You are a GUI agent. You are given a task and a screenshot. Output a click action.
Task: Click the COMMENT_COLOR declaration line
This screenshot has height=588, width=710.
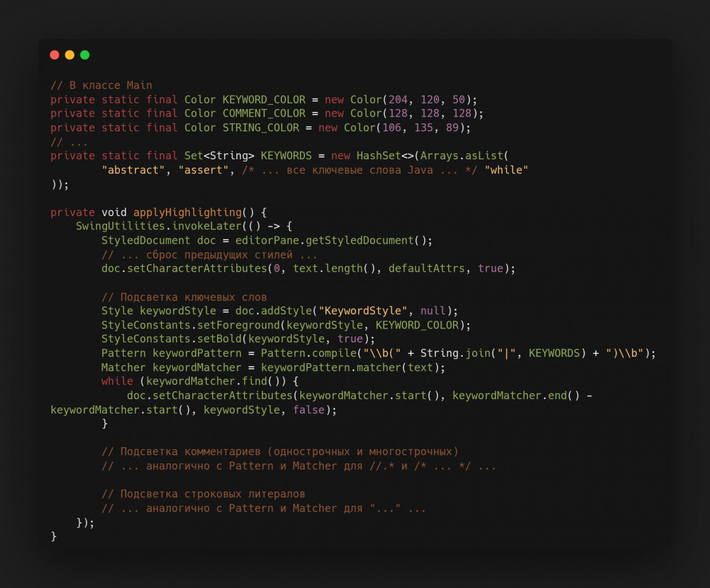click(x=264, y=113)
